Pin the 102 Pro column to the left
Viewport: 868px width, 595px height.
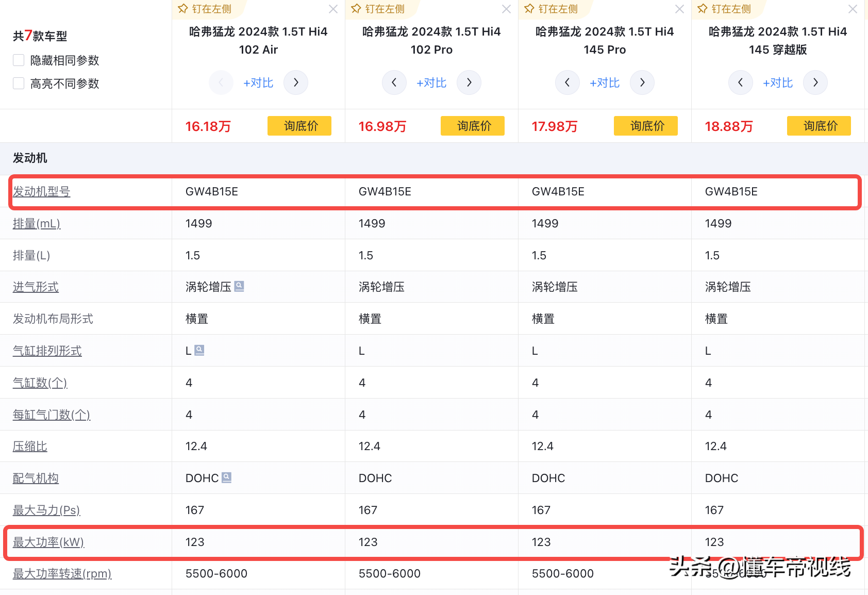(x=378, y=9)
